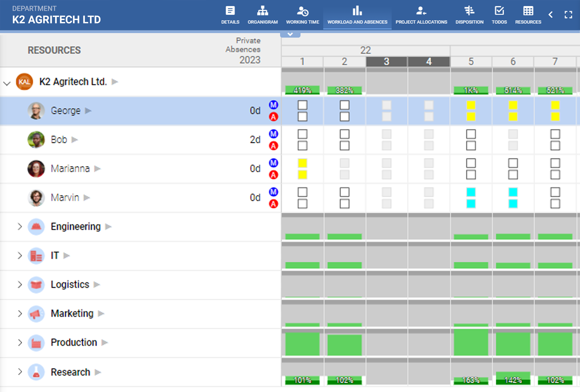The height and width of the screenshot is (392, 580).
Task: Click George's red A badge
Action: tap(273, 117)
